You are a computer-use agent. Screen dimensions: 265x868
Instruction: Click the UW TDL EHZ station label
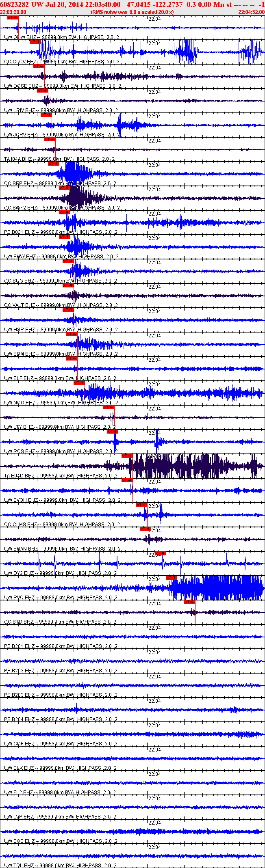click(19, 866)
